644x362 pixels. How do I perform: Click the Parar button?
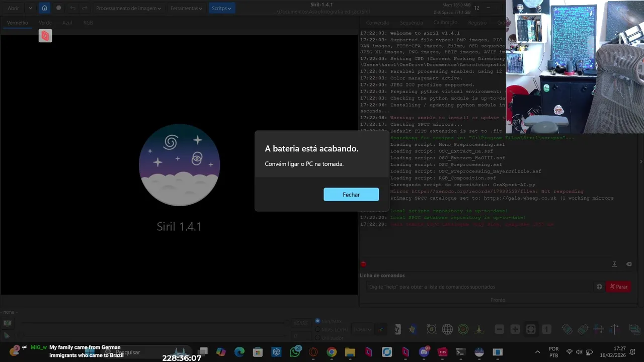(x=619, y=287)
